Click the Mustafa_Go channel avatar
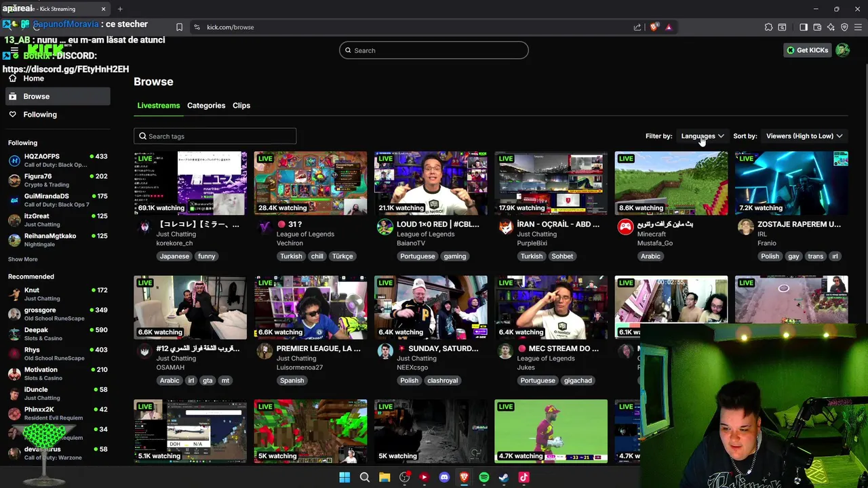This screenshot has width=868, height=488. (x=625, y=227)
